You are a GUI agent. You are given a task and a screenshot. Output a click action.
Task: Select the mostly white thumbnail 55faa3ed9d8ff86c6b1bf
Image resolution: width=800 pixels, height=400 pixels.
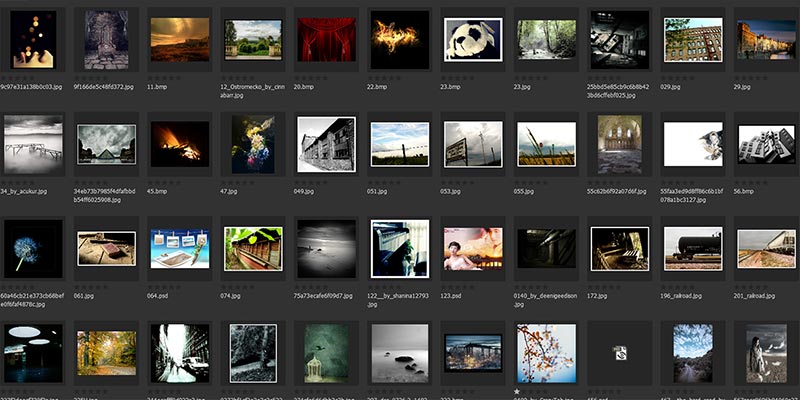click(x=693, y=144)
